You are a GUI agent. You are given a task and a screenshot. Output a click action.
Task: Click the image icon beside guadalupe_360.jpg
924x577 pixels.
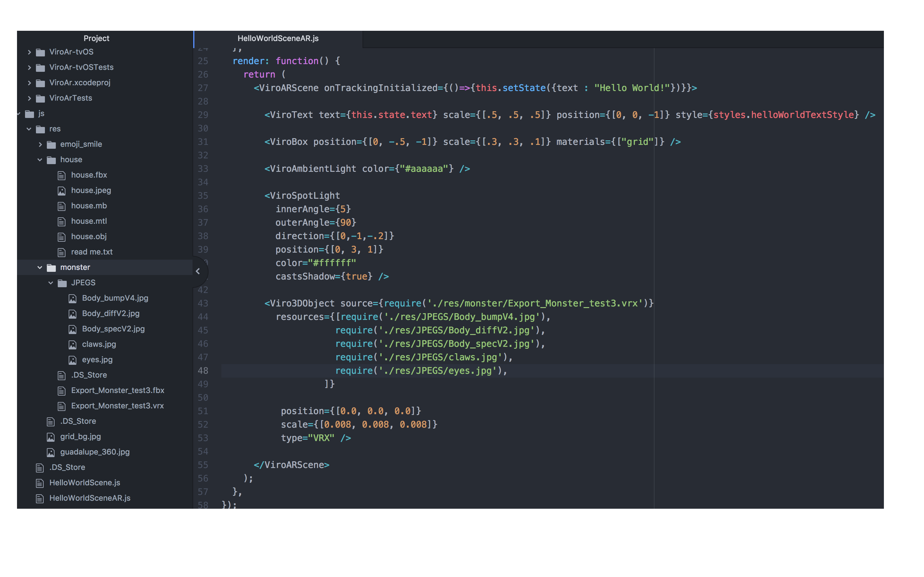click(51, 452)
